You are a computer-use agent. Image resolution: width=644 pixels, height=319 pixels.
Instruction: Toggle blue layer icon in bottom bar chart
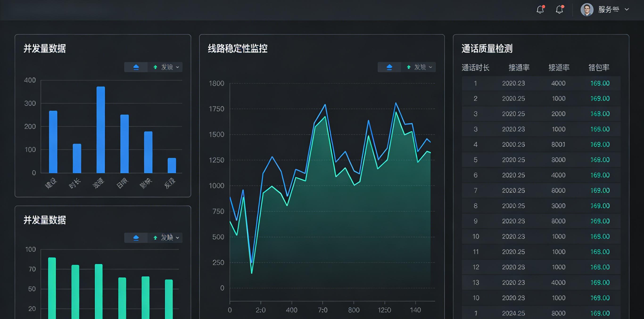coord(136,237)
